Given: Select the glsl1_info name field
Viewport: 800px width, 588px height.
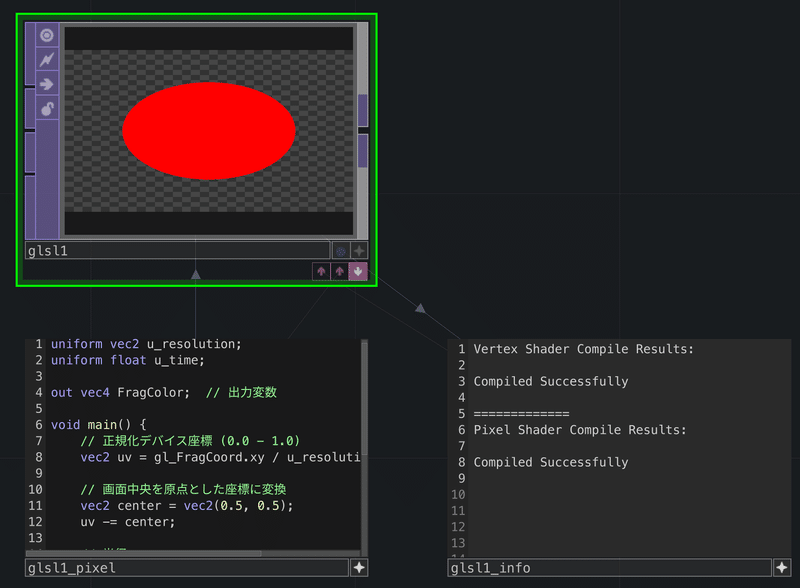Looking at the screenshot, I should point(609,568).
